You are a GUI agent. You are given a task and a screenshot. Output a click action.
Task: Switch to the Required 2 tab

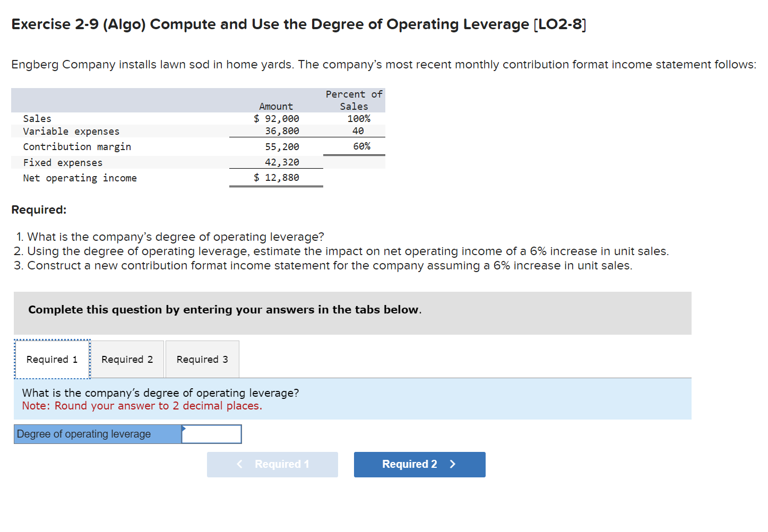click(127, 359)
